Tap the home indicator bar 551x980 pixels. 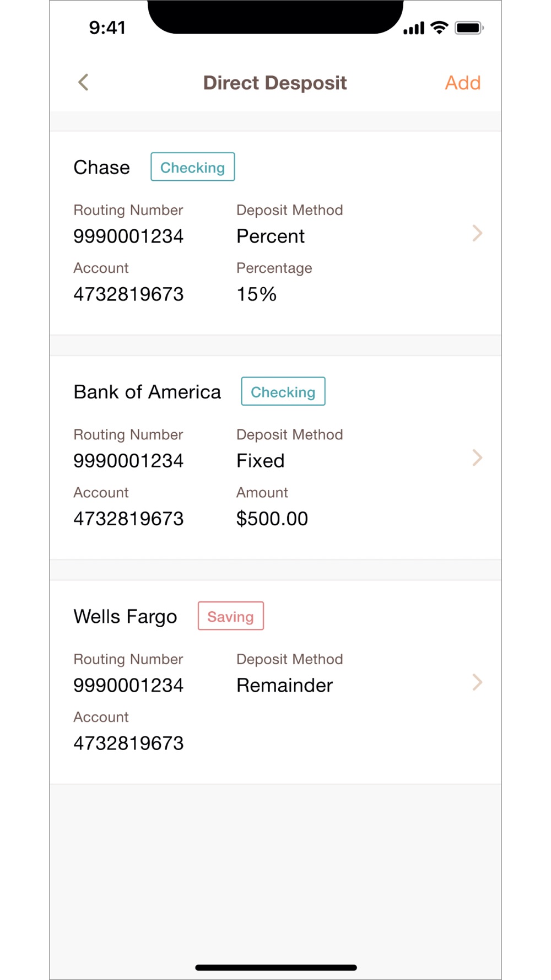coord(275,967)
